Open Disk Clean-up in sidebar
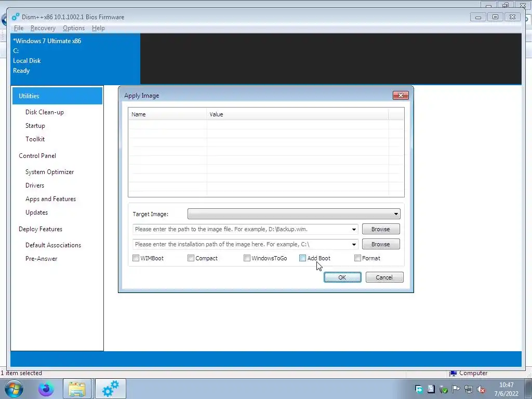The height and width of the screenshot is (399, 532). (x=45, y=112)
